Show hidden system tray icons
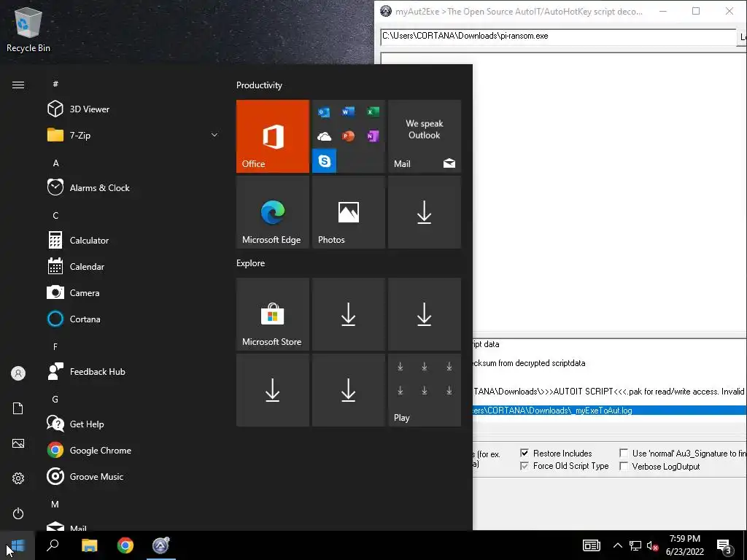The height and width of the screenshot is (560, 747). click(x=617, y=545)
